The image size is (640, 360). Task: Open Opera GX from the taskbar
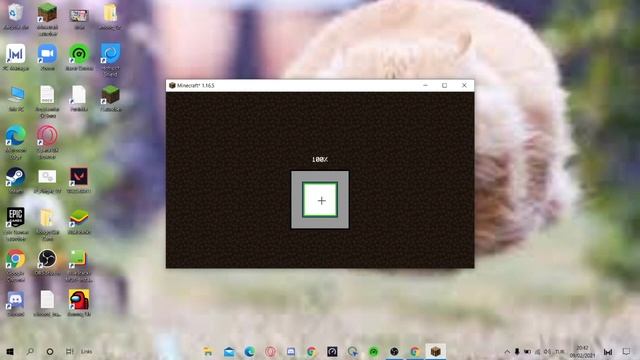point(270,351)
